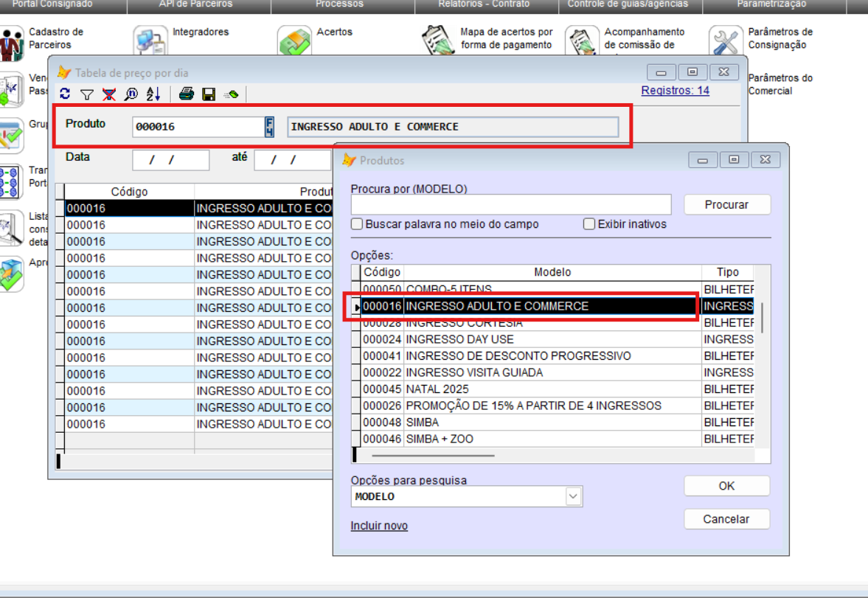Sort records with the A-Z icon
Viewport: 868px width, 598px height.
153,94
